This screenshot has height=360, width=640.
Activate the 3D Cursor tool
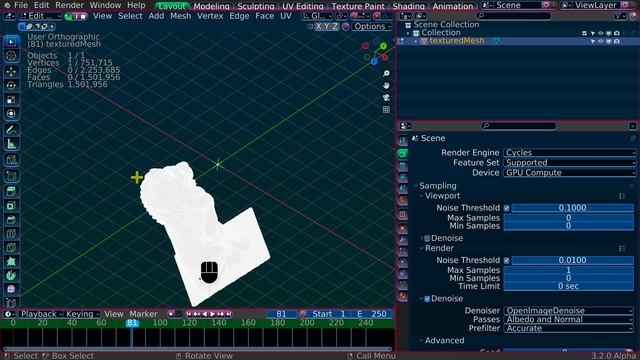coord(11,56)
